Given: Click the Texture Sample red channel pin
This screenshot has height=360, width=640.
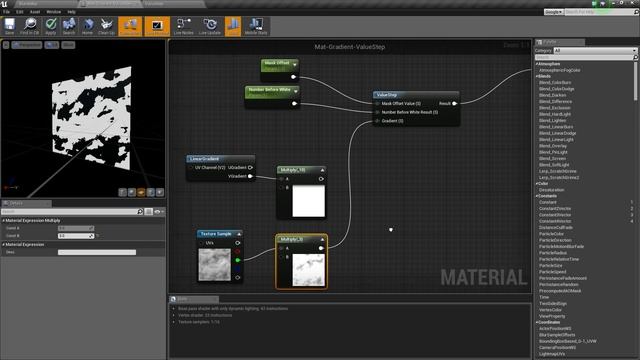Looking at the screenshot, I should coord(238,251).
